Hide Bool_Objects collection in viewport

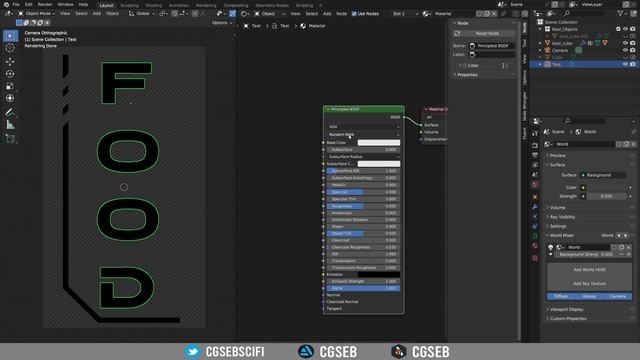coord(625,29)
